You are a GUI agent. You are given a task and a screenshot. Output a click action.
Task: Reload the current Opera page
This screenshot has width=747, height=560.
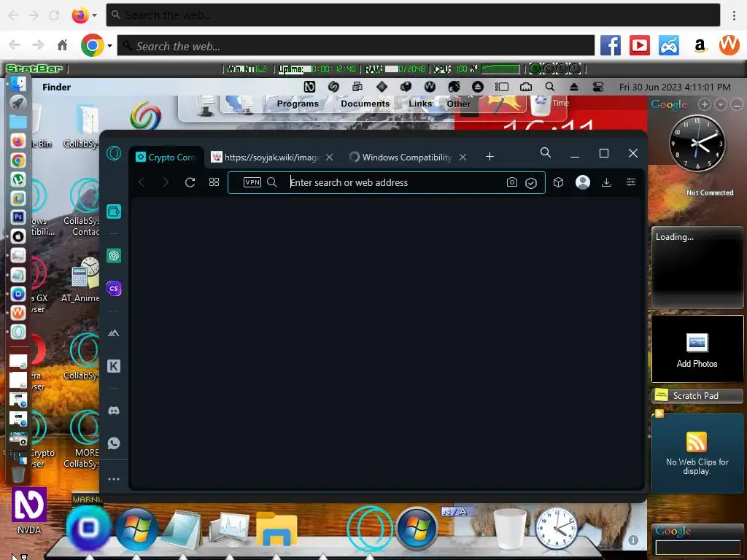click(x=190, y=182)
